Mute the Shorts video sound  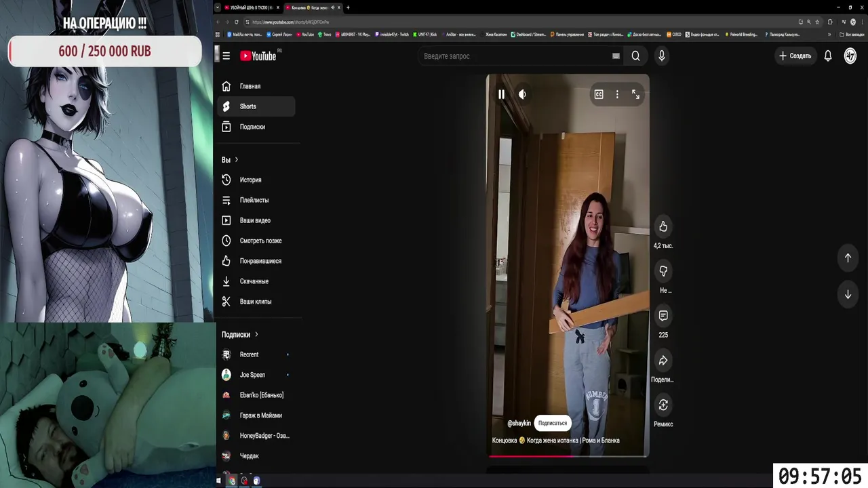522,95
